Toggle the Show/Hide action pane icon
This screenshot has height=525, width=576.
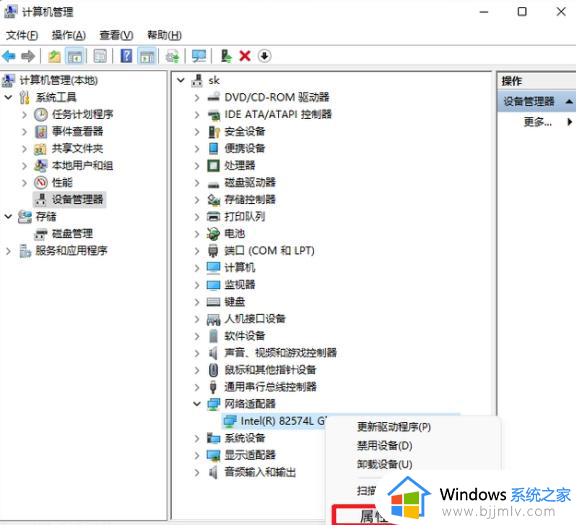point(147,56)
